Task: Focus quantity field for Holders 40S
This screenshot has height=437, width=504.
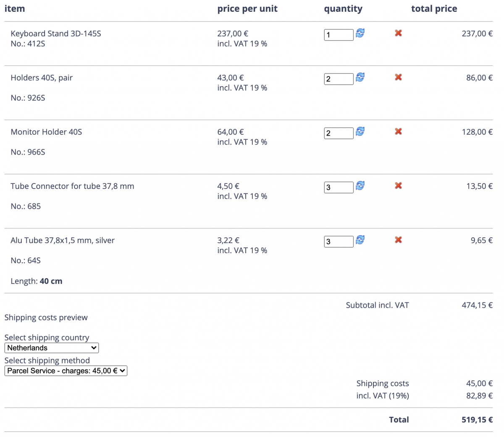Action: coord(339,79)
